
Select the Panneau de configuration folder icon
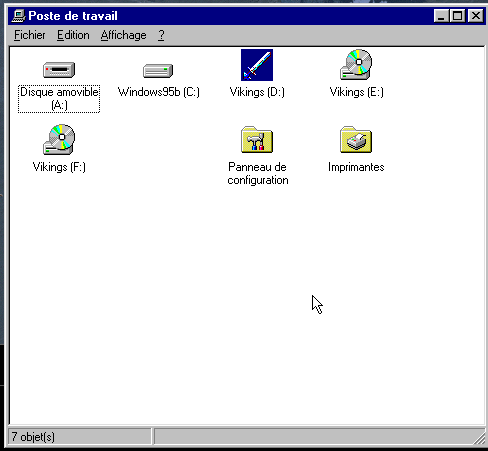click(x=257, y=139)
